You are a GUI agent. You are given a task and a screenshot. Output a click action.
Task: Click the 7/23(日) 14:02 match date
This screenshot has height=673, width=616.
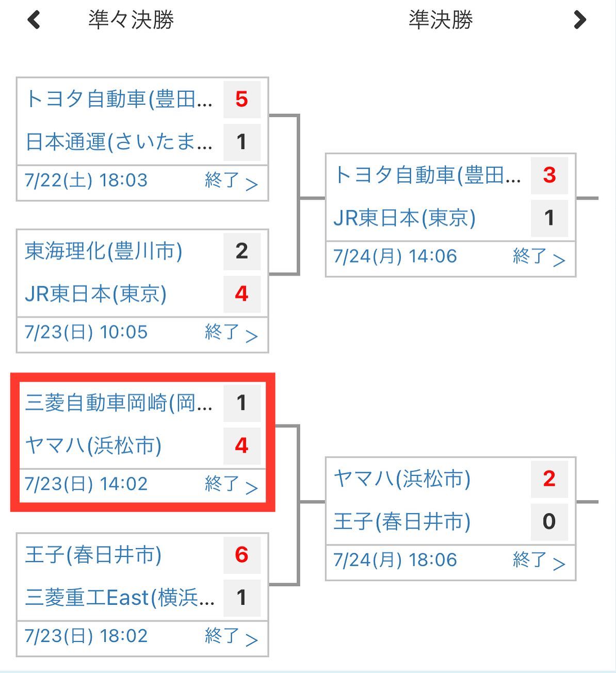(86, 484)
